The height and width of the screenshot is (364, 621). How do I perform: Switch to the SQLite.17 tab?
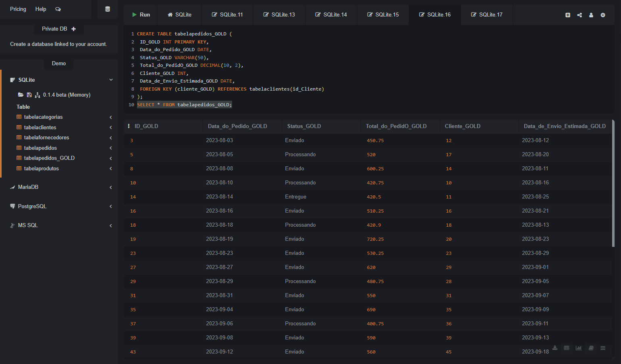tap(487, 15)
